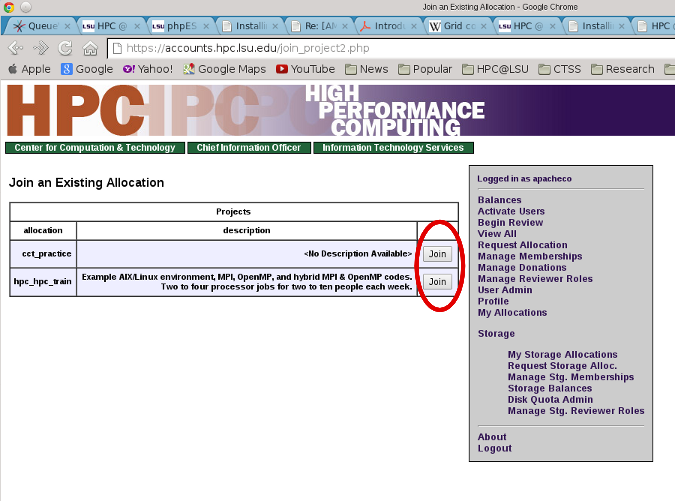675x501 pixels.
Task: Select the cct_practice allocation cell
Action: point(43,254)
